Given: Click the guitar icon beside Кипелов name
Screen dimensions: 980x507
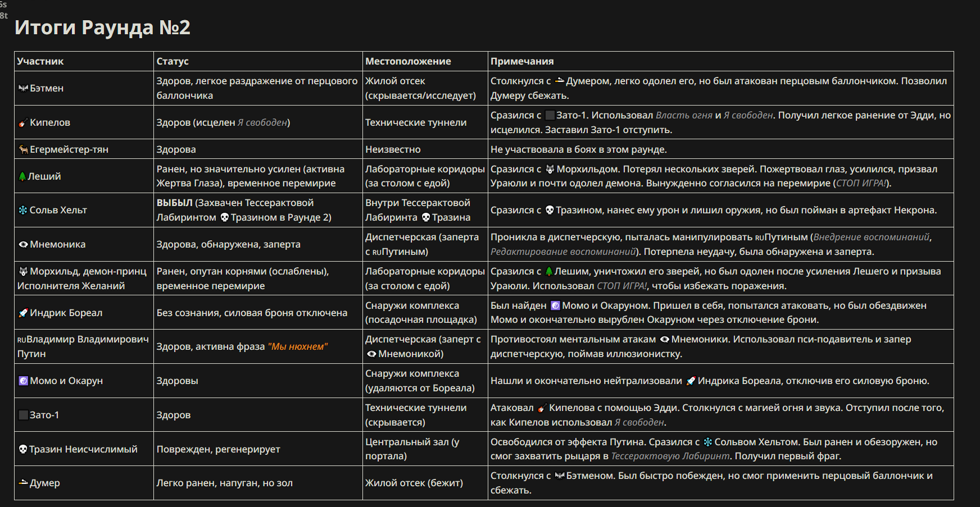Looking at the screenshot, I should tap(23, 123).
